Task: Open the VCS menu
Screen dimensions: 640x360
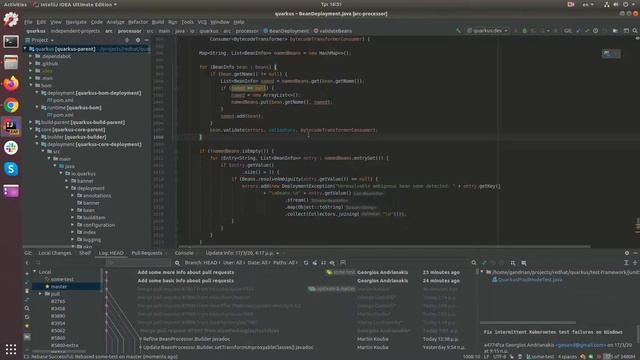Action: coord(202,22)
